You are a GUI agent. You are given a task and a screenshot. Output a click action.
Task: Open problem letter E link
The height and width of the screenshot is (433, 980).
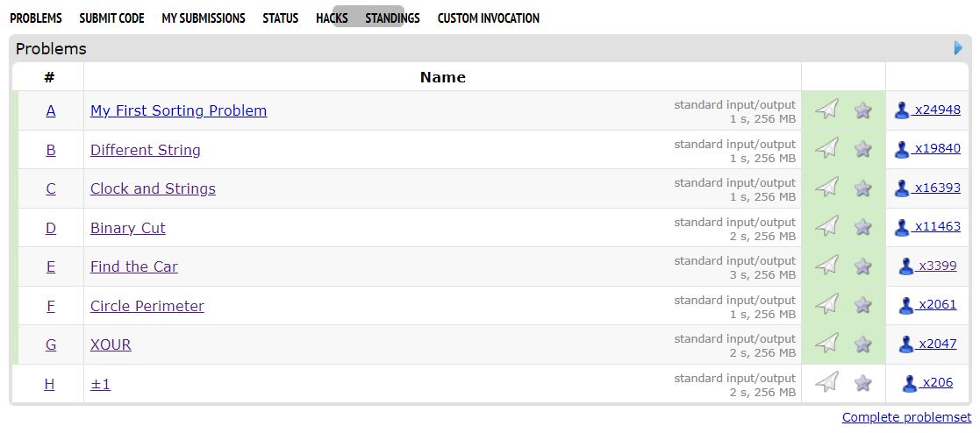pyautogui.click(x=50, y=266)
